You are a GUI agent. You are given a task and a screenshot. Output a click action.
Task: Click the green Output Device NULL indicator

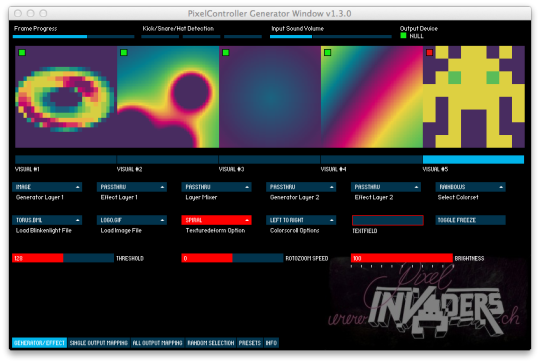click(x=403, y=35)
